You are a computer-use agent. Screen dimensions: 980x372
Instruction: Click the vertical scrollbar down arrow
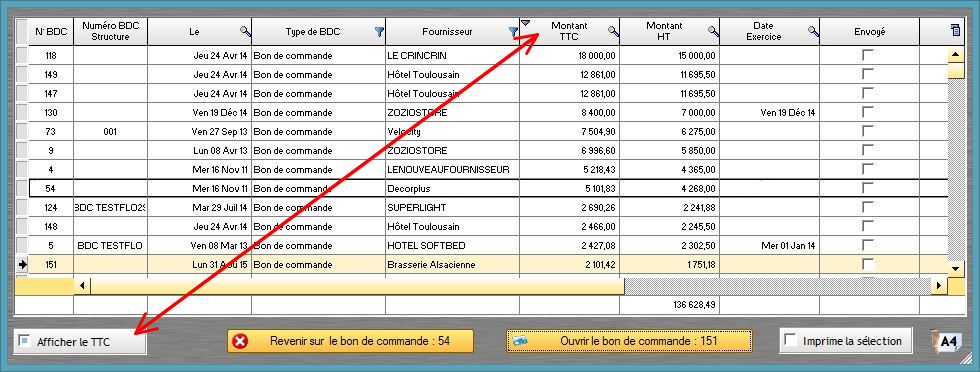(955, 269)
